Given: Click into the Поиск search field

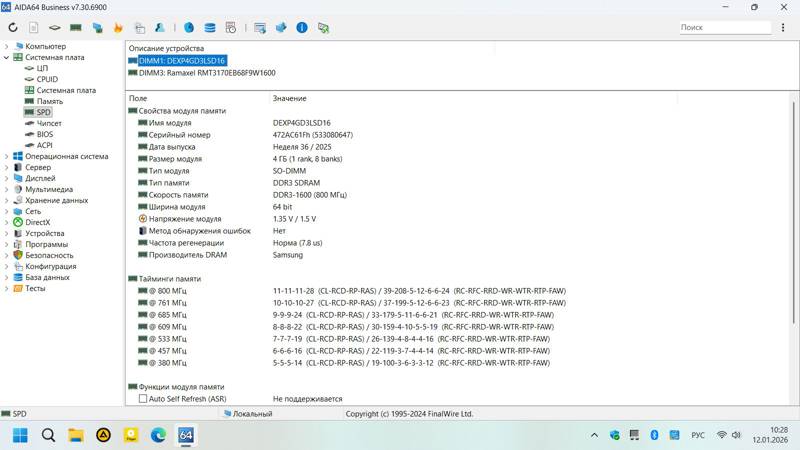Looking at the screenshot, I should coord(724,28).
